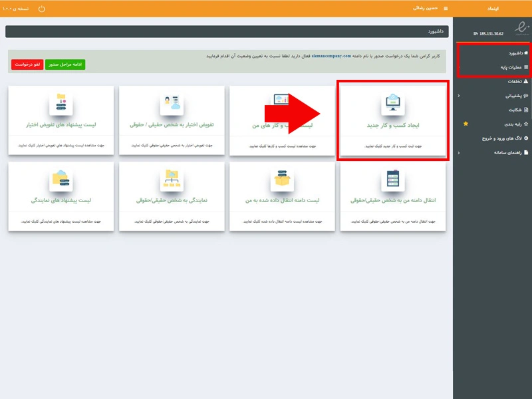Click description جهت نمایندگی به شخص حقیقی/حقوقی
This screenshot has height=399, width=532.
coord(172,221)
